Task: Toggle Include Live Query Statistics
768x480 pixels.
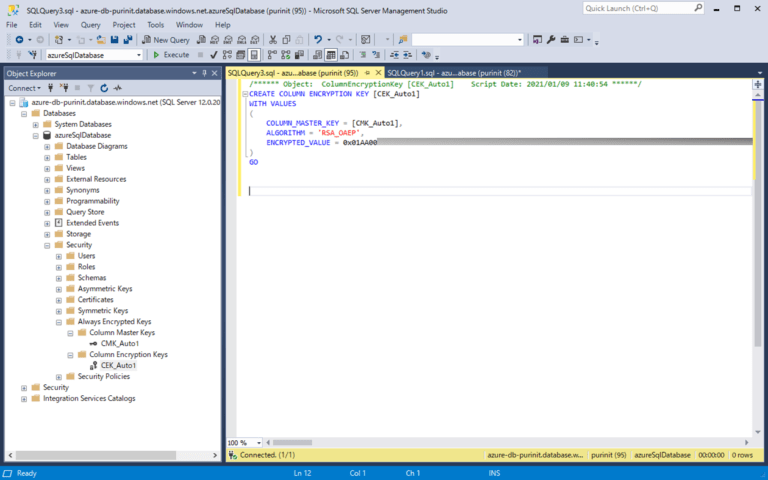Action: [286, 55]
